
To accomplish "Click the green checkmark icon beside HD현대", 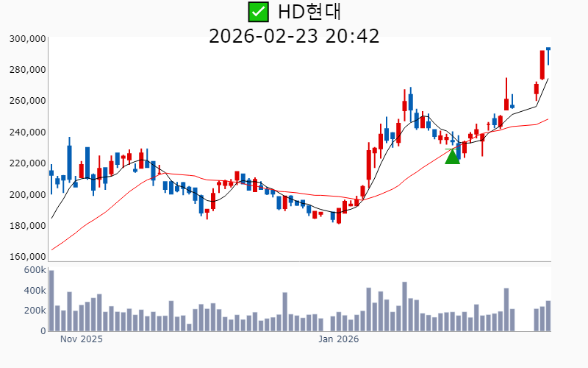I will [x=258, y=12].
